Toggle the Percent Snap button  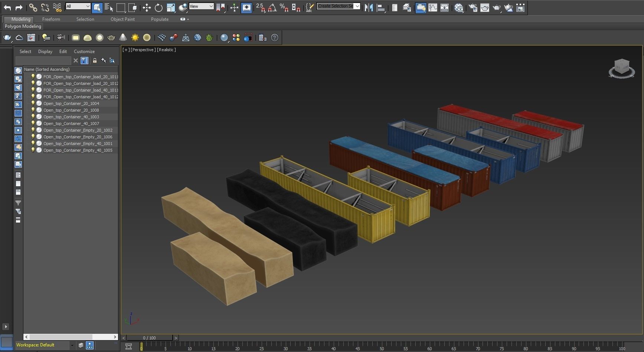pos(284,7)
